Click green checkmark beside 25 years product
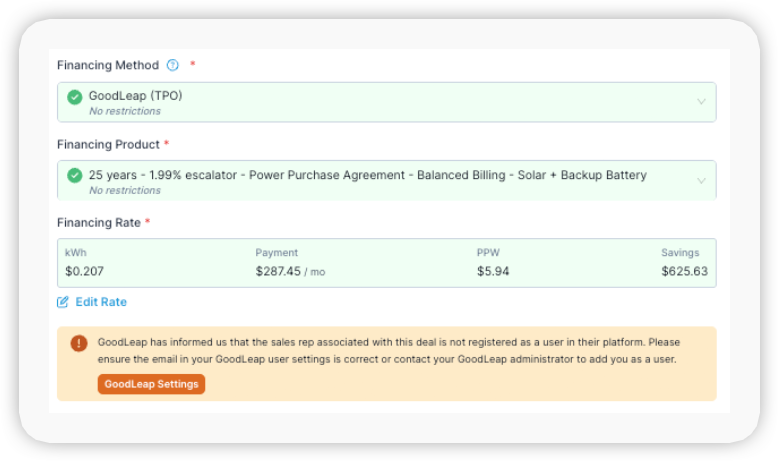 click(x=75, y=176)
